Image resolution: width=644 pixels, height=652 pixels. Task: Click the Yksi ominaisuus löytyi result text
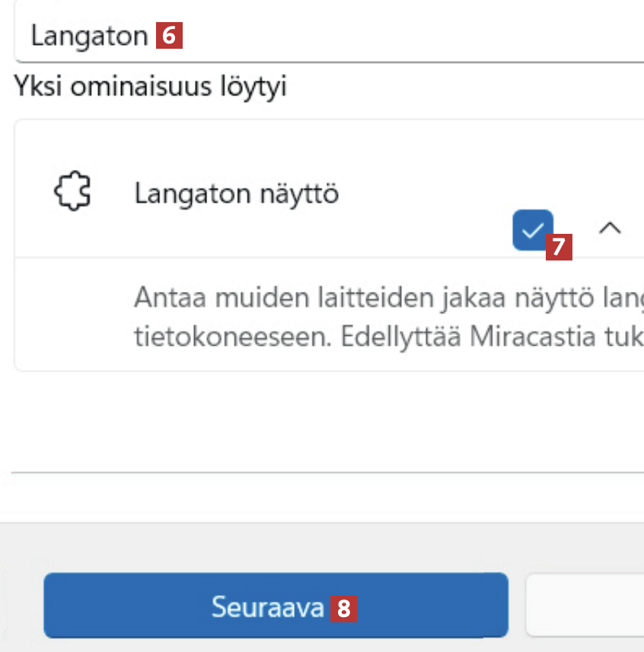coord(150,87)
